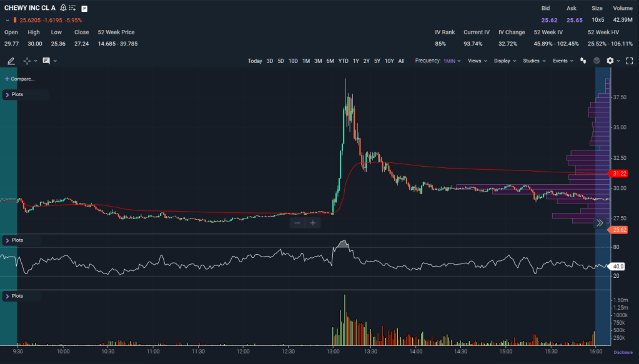Select the pencil drawing tool
The image size is (639, 364).
tap(11, 61)
